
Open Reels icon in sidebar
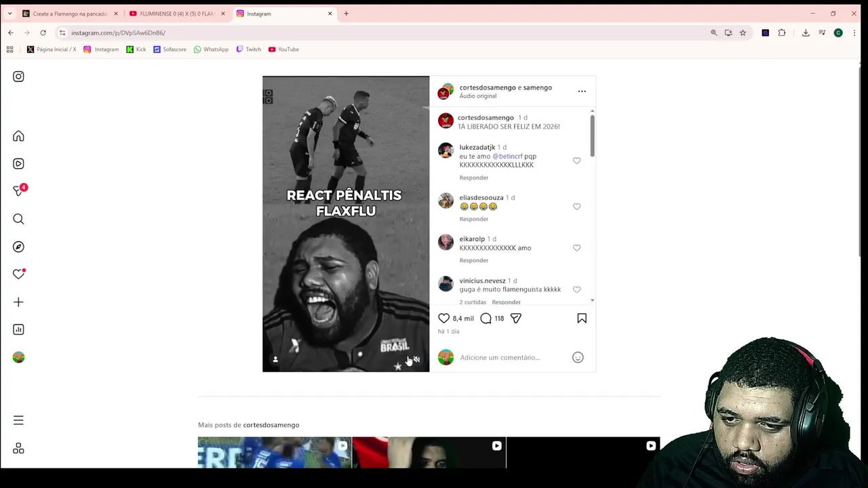pos(18,163)
